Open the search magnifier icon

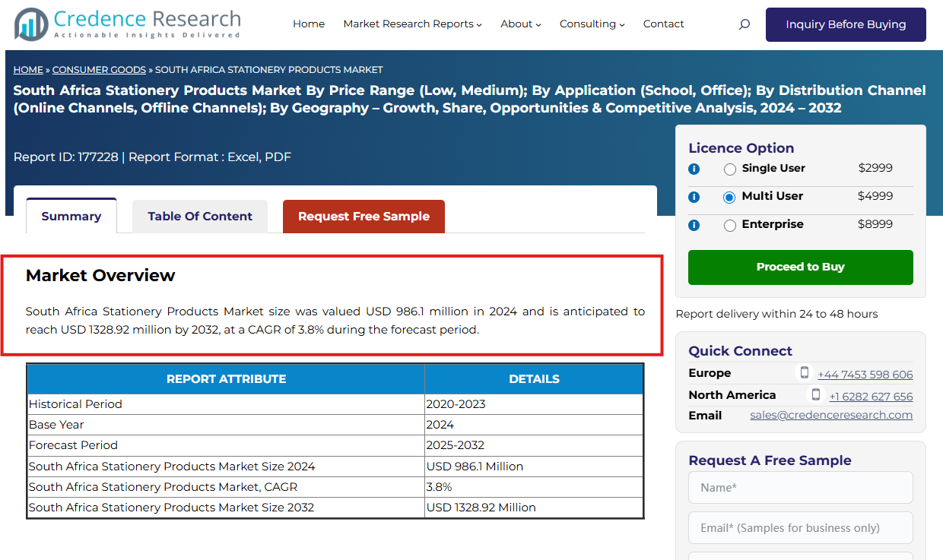pos(744,24)
